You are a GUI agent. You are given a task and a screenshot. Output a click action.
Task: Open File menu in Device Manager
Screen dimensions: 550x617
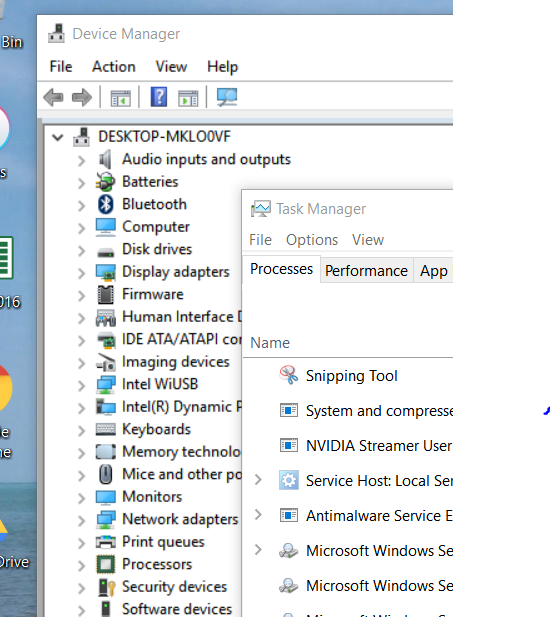tap(61, 67)
